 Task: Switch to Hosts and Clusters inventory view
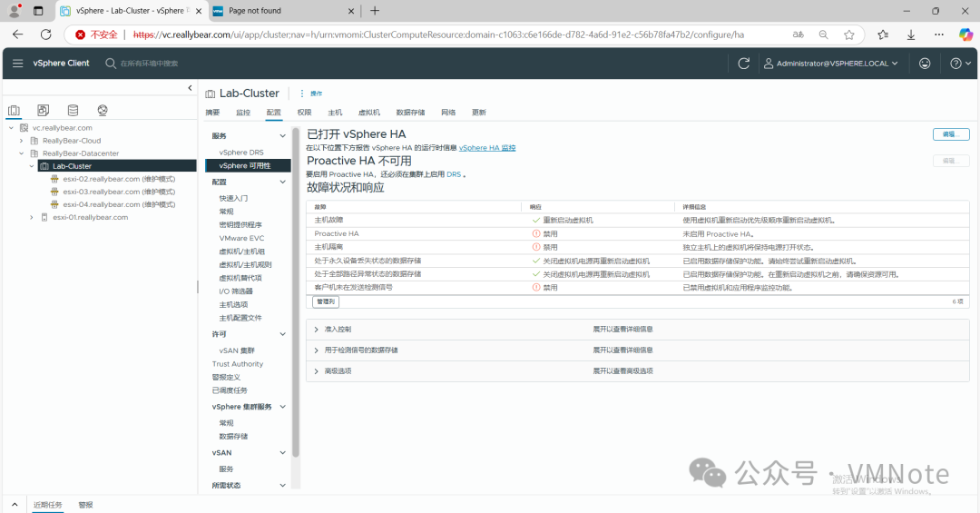(14, 111)
